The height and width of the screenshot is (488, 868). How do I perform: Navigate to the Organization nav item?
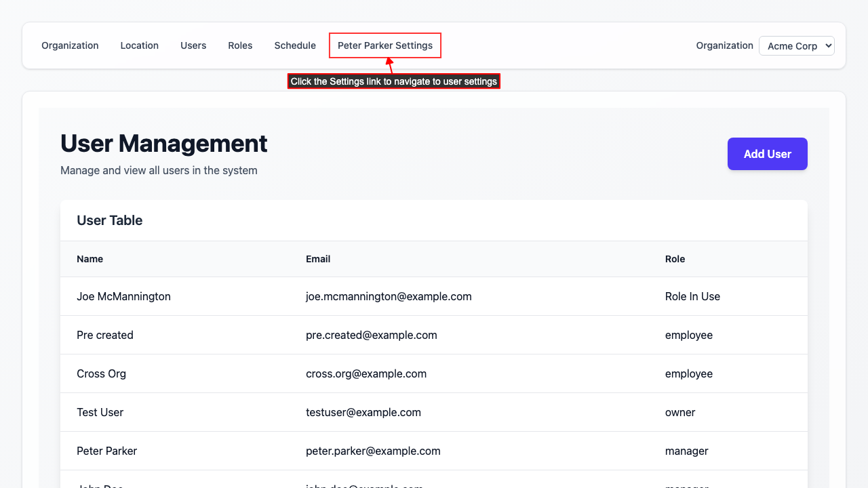70,45
